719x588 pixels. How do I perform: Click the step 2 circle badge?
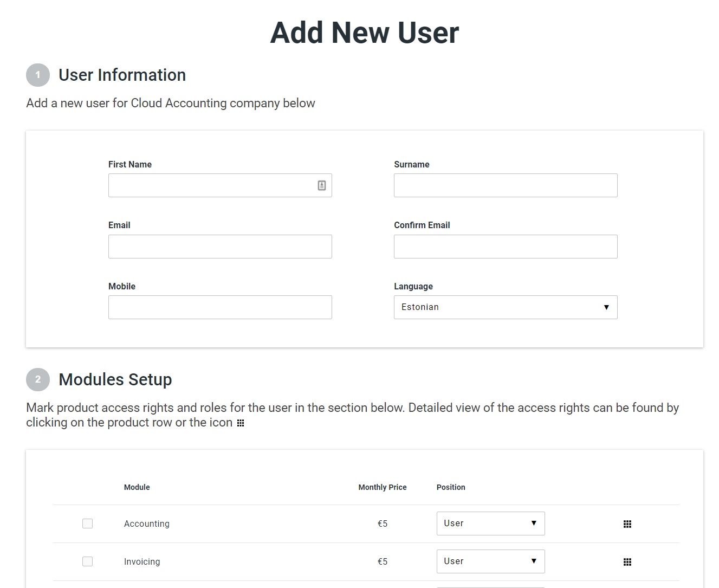(38, 379)
